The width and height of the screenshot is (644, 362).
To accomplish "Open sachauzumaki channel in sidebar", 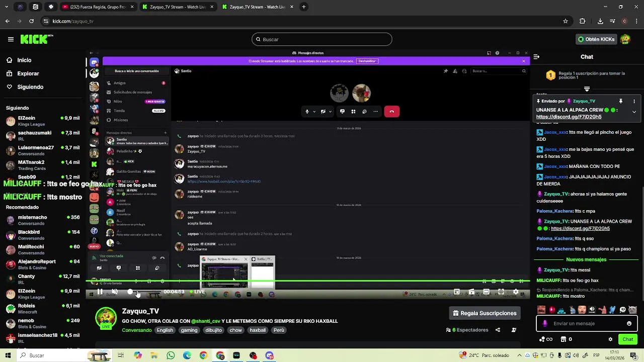I will coord(43,136).
